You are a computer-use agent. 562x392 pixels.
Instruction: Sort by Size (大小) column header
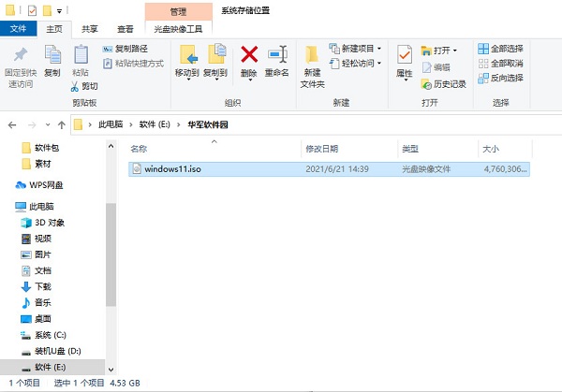click(491, 149)
